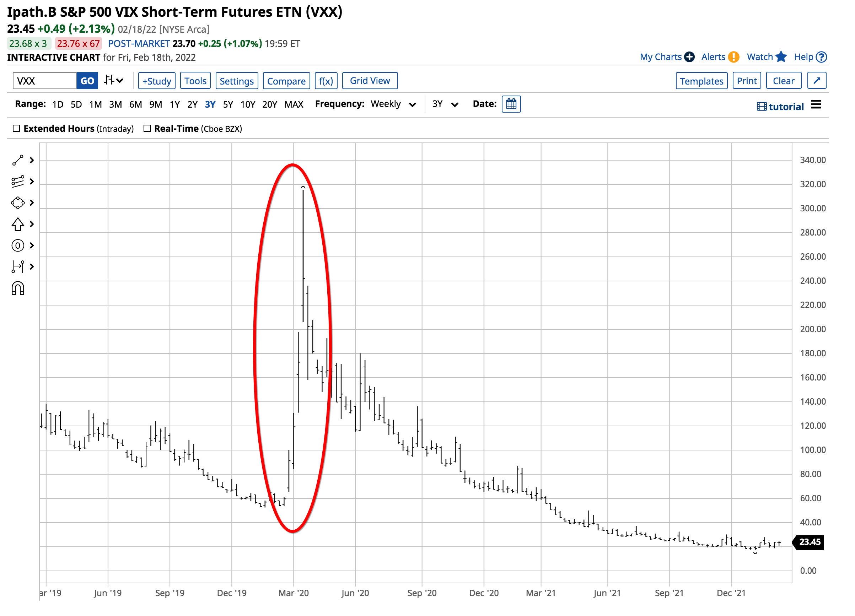
Task: Select the 1D range
Action: pyautogui.click(x=58, y=104)
